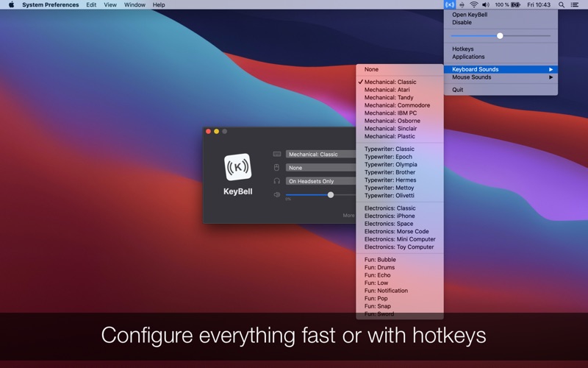
Task: Set sound to Fun: Notification
Action: (400, 291)
